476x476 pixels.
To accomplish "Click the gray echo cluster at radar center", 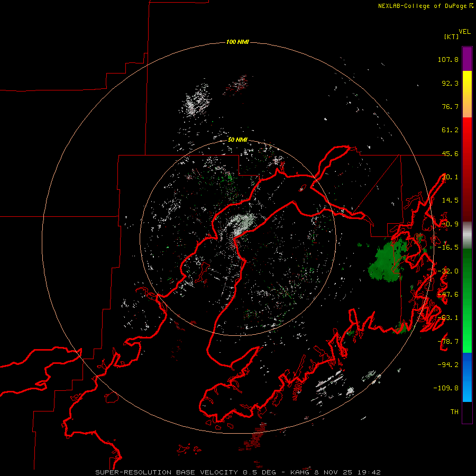I will (241, 224).
